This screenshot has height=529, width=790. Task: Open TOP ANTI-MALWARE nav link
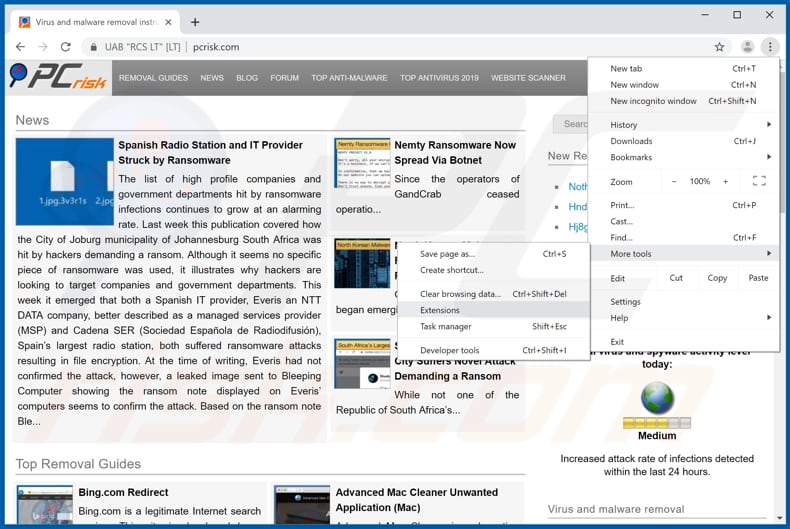(x=349, y=78)
